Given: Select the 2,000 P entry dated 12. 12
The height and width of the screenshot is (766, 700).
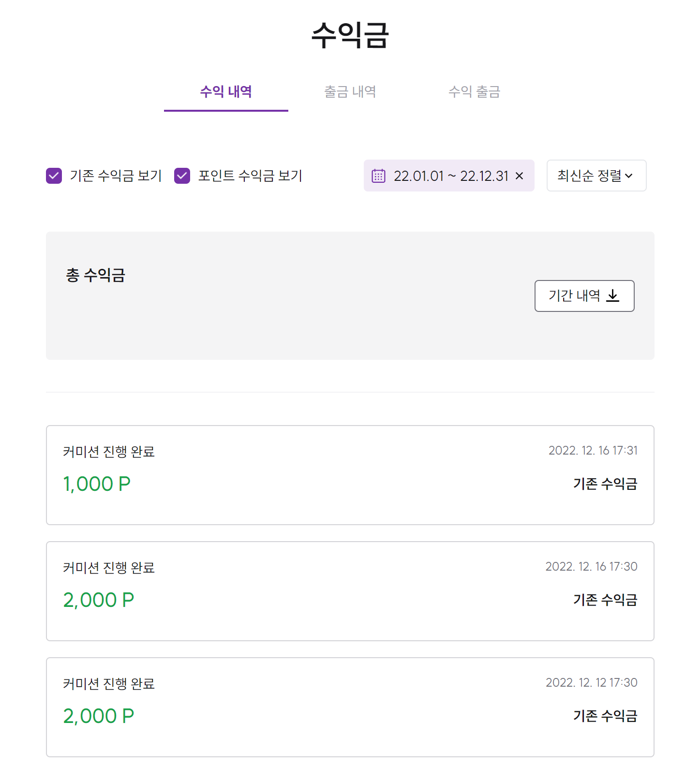Looking at the screenshot, I should point(350,707).
